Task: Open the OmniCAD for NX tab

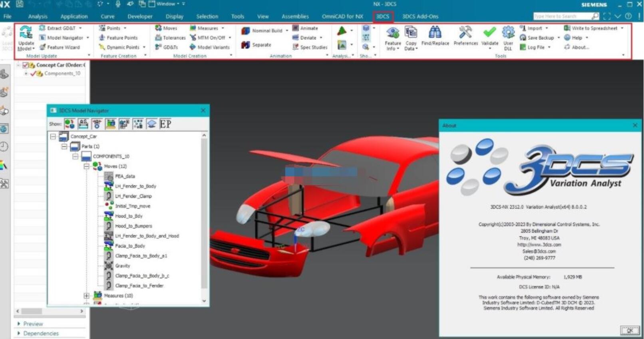Action: [x=342, y=16]
